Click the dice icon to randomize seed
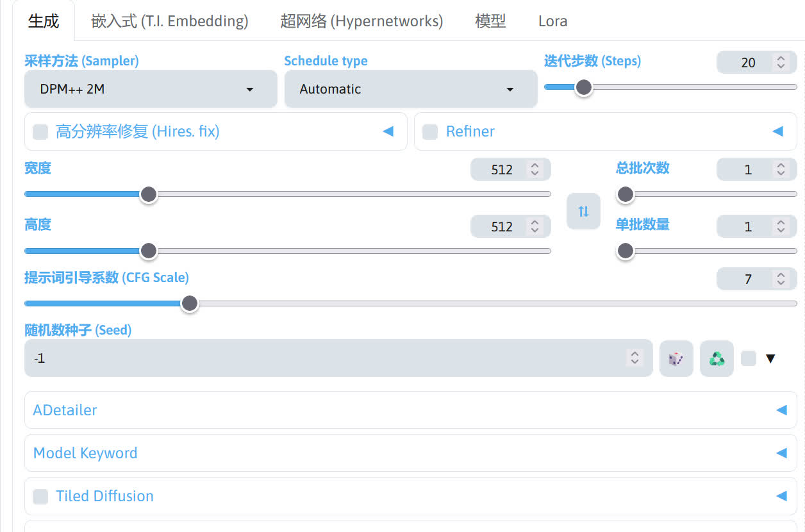The width and height of the screenshot is (805, 532). (676, 358)
